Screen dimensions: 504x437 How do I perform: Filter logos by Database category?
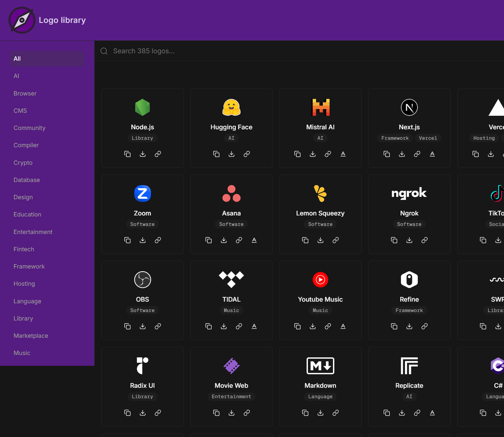pyautogui.click(x=26, y=180)
